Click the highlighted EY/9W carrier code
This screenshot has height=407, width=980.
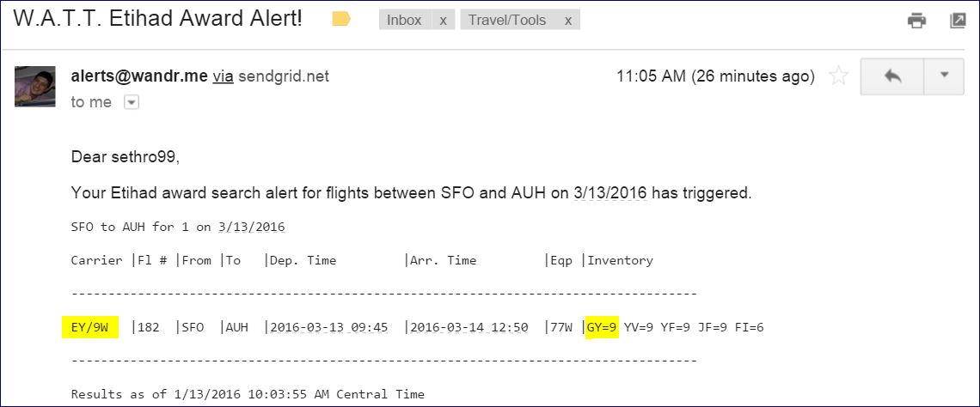tap(89, 327)
